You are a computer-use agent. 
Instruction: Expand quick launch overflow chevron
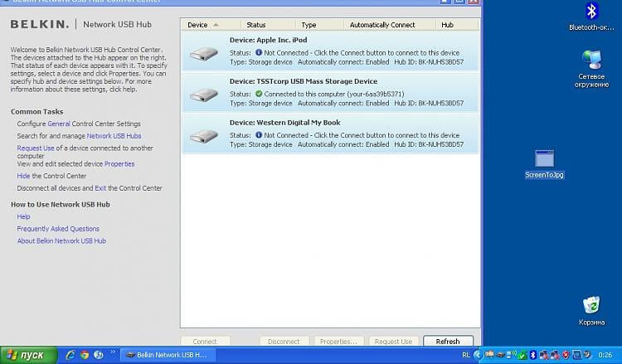click(113, 352)
